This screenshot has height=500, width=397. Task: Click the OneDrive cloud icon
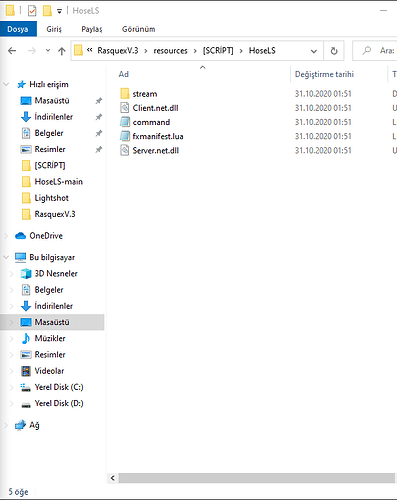tap(20, 236)
